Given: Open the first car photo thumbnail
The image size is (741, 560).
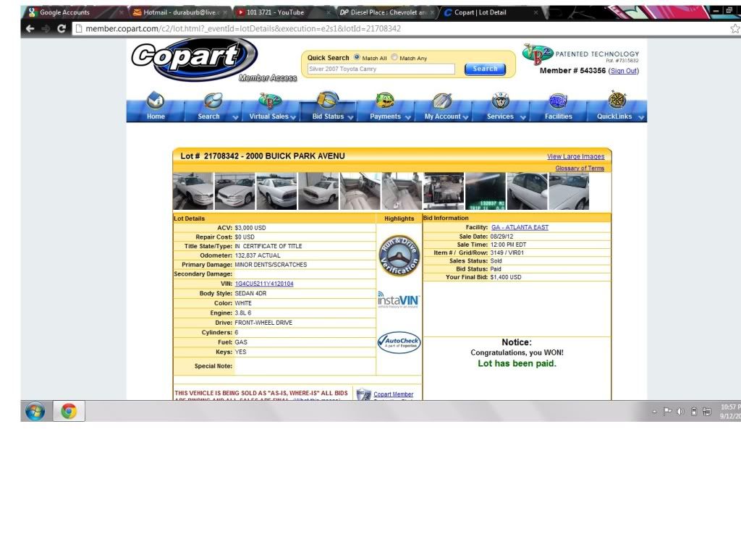Looking at the screenshot, I should (192, 191).
